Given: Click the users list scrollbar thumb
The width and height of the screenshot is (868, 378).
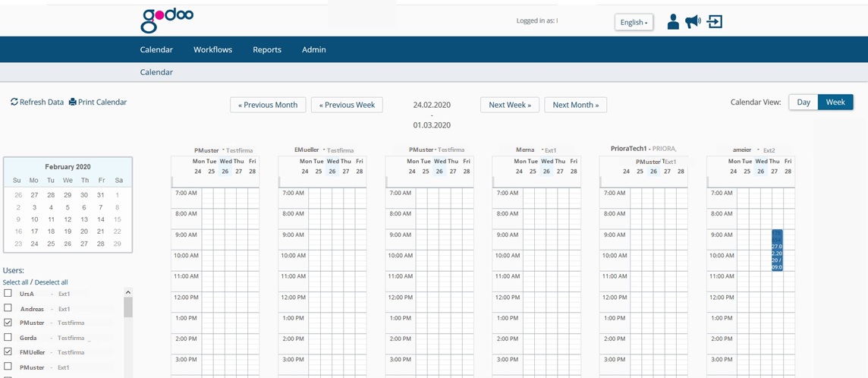Looking at the screenshot, I should click(128, 307).
